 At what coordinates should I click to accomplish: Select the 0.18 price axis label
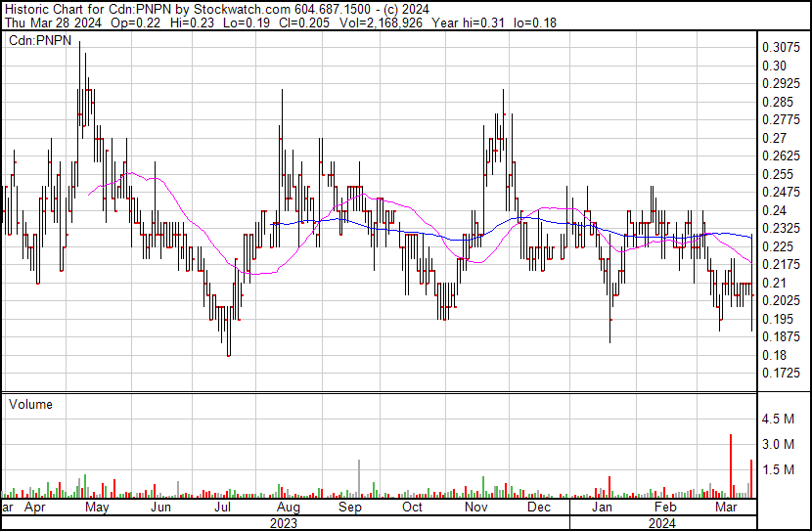click(775, 355)
